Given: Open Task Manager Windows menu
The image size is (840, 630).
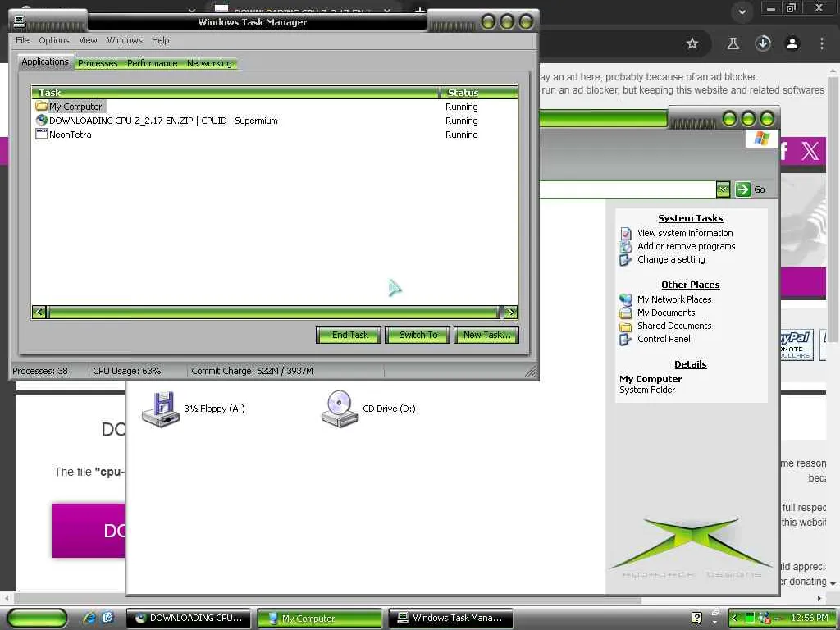Looking at the screenshot, I should (125, 40).
